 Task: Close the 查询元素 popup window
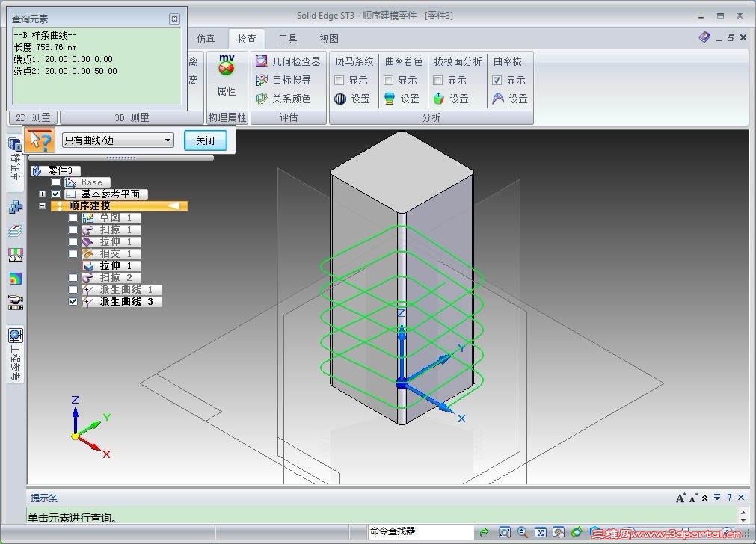(174, 19)
